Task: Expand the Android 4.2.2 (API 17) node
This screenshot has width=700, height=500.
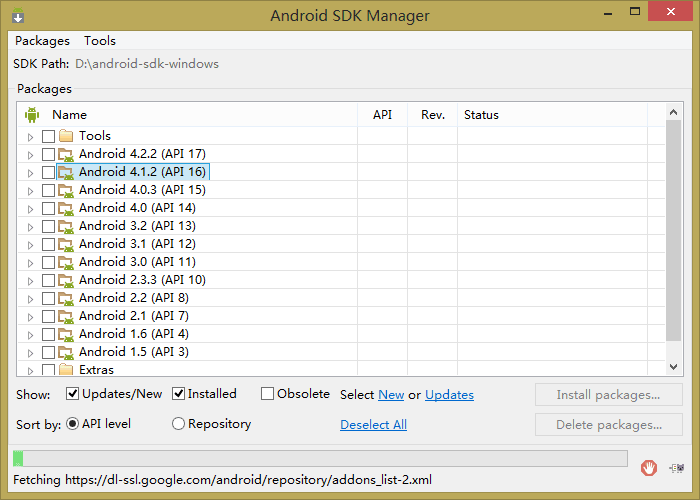Action: click(x=30, y=155)
